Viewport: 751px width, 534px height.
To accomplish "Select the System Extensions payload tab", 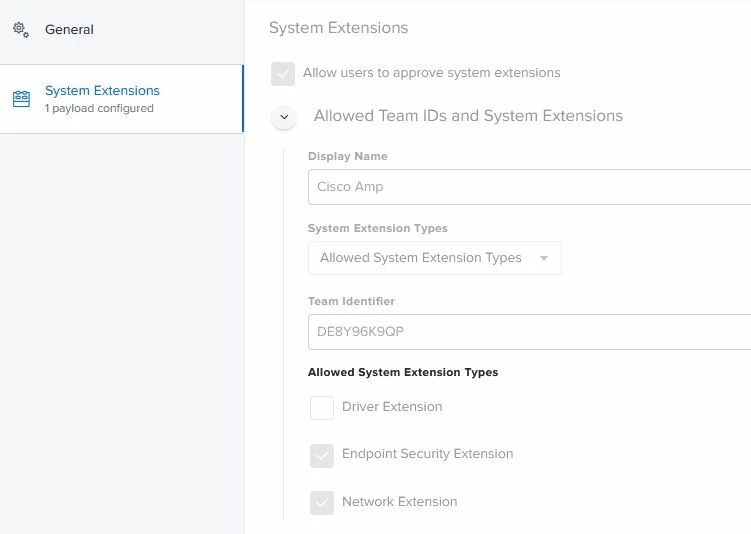I will point(122,99).
